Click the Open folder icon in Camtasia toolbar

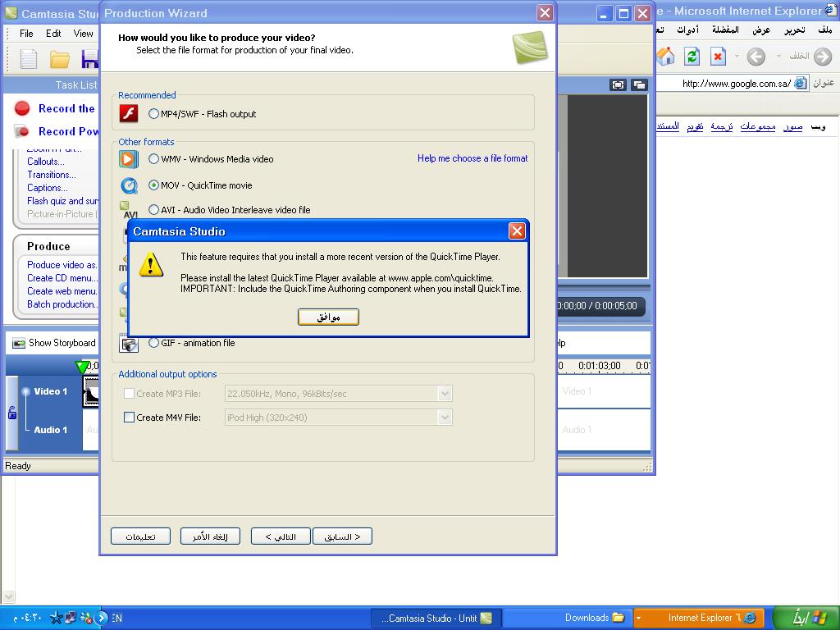point(59,59)
